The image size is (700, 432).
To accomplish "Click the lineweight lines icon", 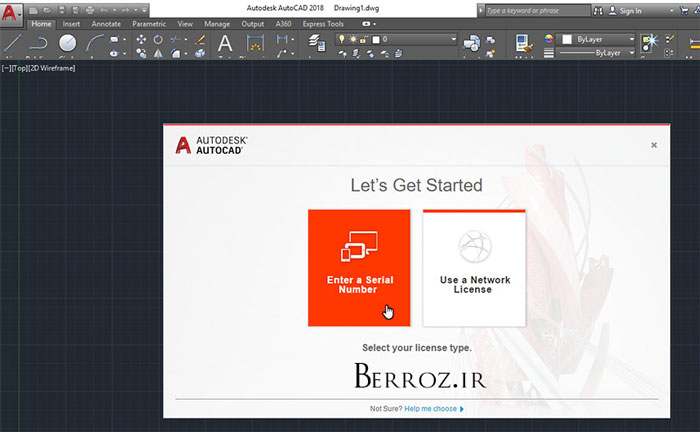I will pyautogui.click(x=549, y=53).
